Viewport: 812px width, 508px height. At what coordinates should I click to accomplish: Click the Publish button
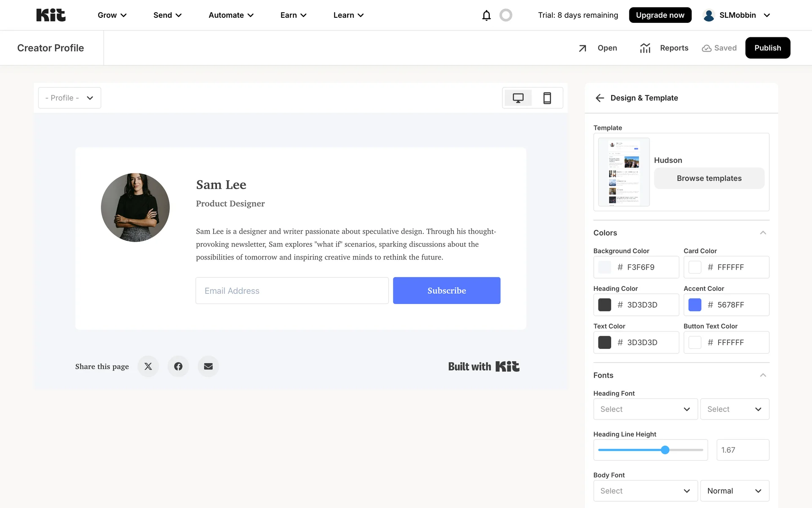(767, 48)
